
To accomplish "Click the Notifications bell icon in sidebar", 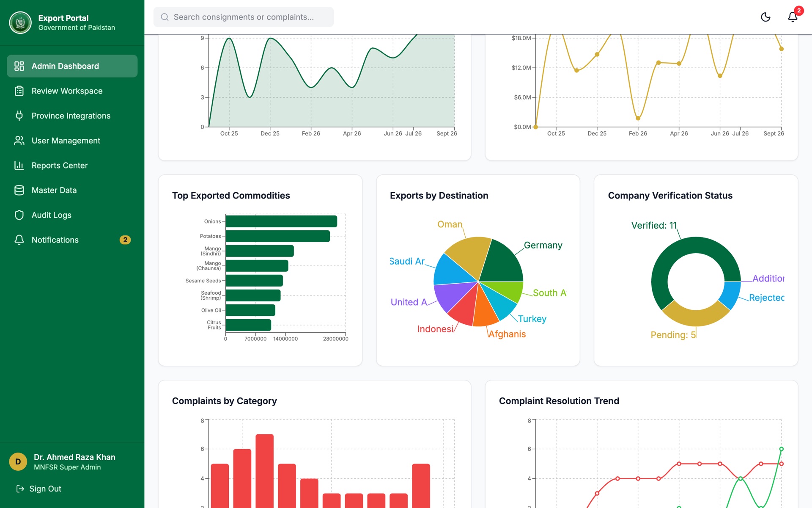I will (19, 240).
